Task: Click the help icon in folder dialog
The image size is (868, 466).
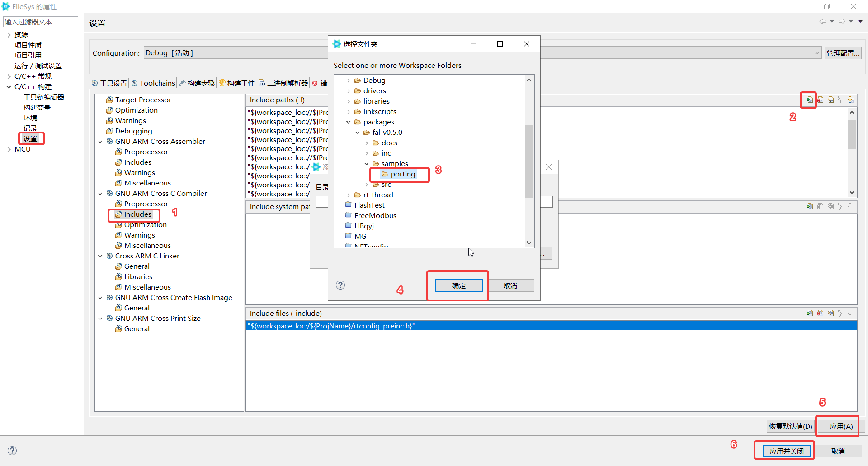Action: 340,285
